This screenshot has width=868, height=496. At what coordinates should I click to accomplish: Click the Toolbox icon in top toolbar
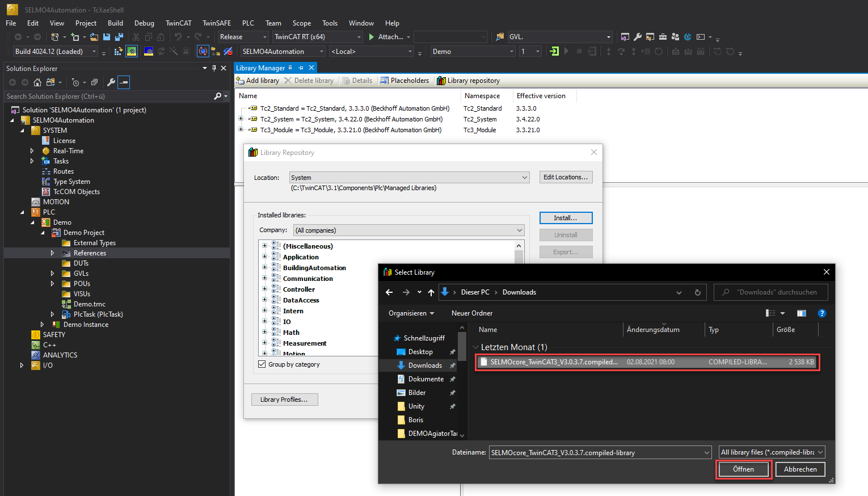tap(663, 37)
